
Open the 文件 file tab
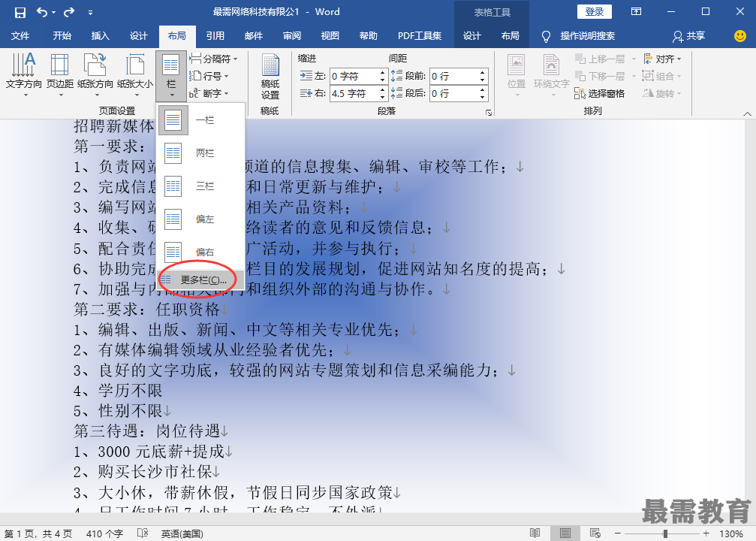click(x=20, y=36)
